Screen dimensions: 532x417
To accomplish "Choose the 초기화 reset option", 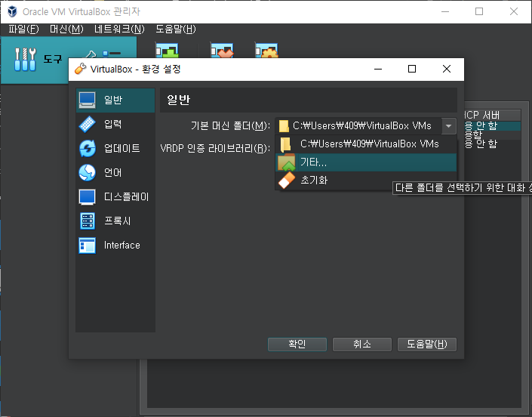I will [366, 181].
